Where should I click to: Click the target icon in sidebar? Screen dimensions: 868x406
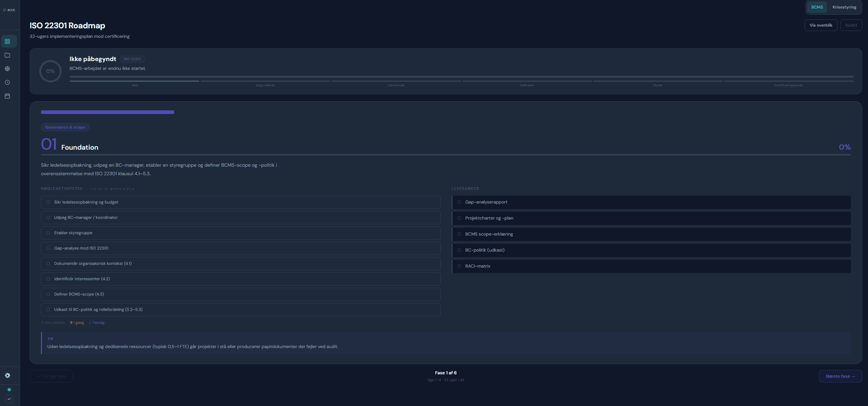point(8,69)
